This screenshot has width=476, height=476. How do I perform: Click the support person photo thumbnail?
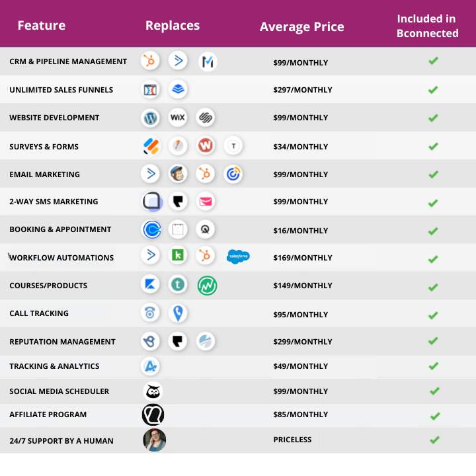pos(154,440)
